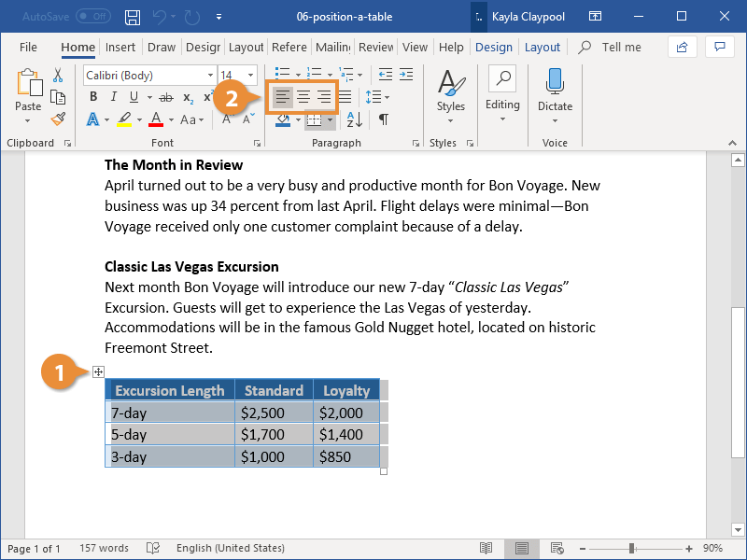Toggle subscript formatting
This screenshot has width=747, height=560.
[x=188, y=96]
